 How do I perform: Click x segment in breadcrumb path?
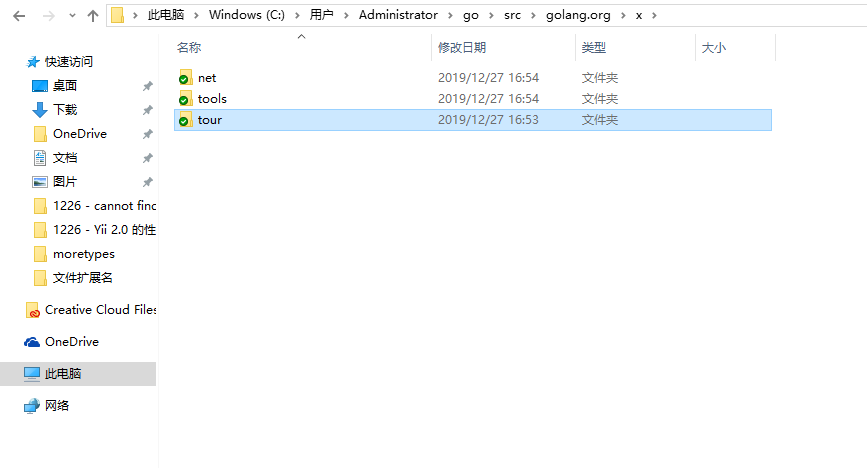tap(639, 15)
